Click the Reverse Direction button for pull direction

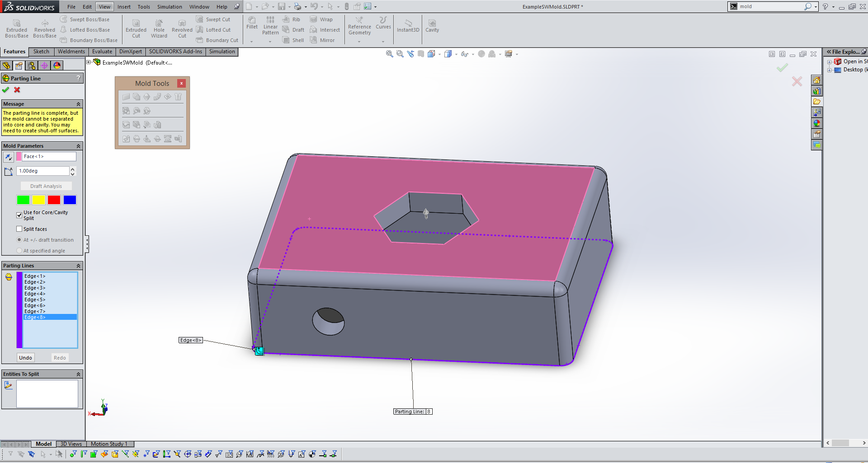[x=8, y=157]
